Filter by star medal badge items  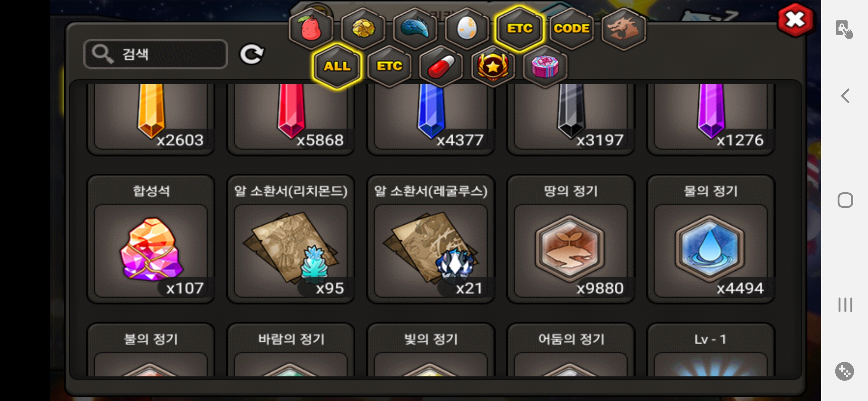coord(493,66)
